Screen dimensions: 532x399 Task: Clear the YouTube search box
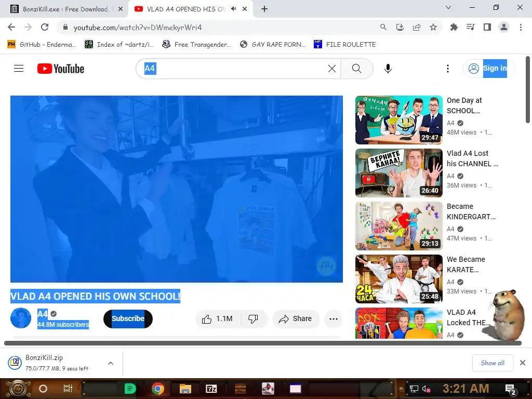coord(332,69)
